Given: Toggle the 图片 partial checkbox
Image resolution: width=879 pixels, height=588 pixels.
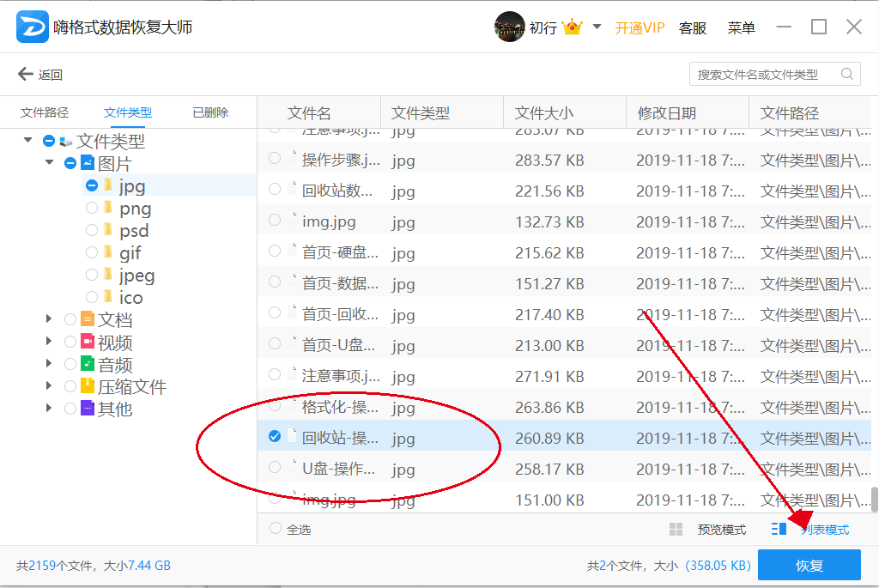Looking at the screenshot, I should click(x=70, y=163).
